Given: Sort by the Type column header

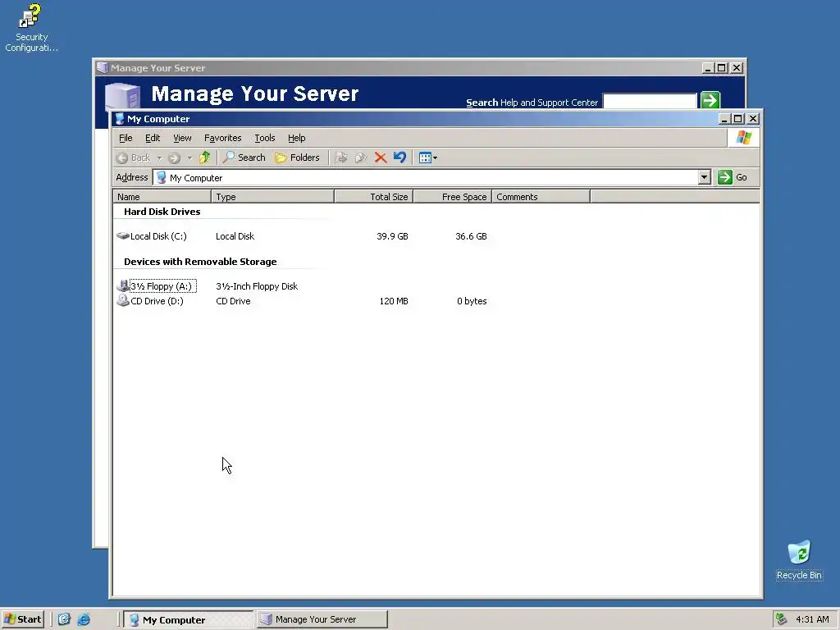Looking at the screenshot, I should click(272, 197).
